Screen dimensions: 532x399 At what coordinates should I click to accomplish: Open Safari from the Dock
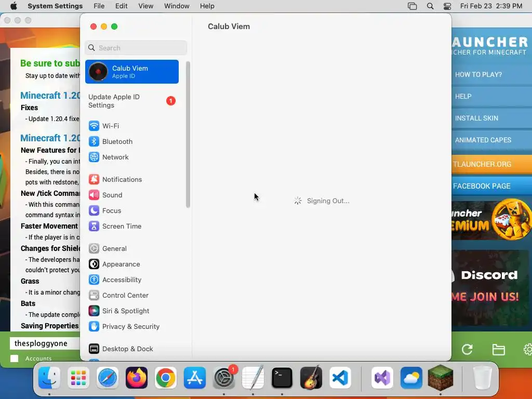(108, 378)
